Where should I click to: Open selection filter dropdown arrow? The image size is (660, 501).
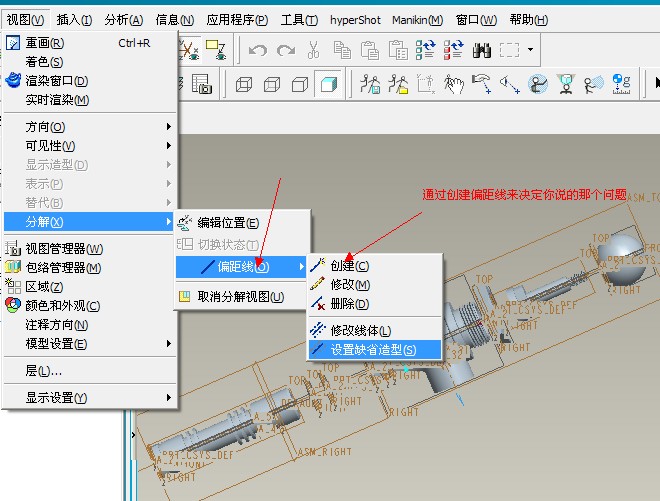click(x=530, y=50)
